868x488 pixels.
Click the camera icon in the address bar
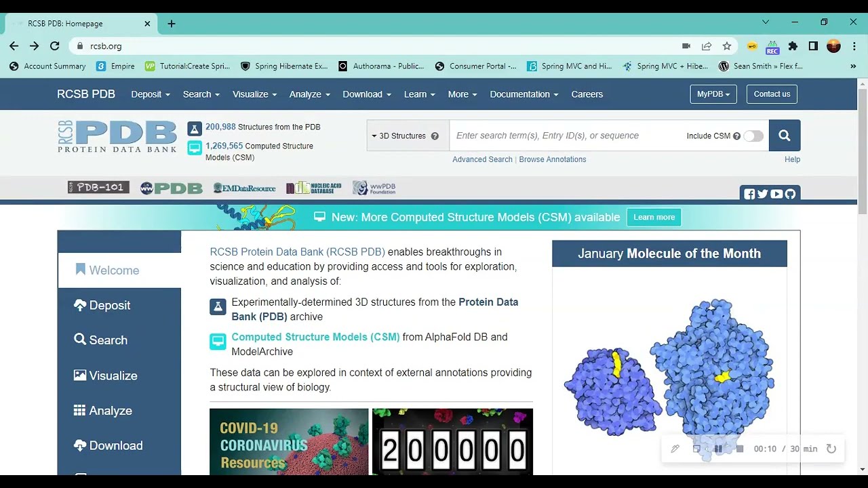(686, 46)
